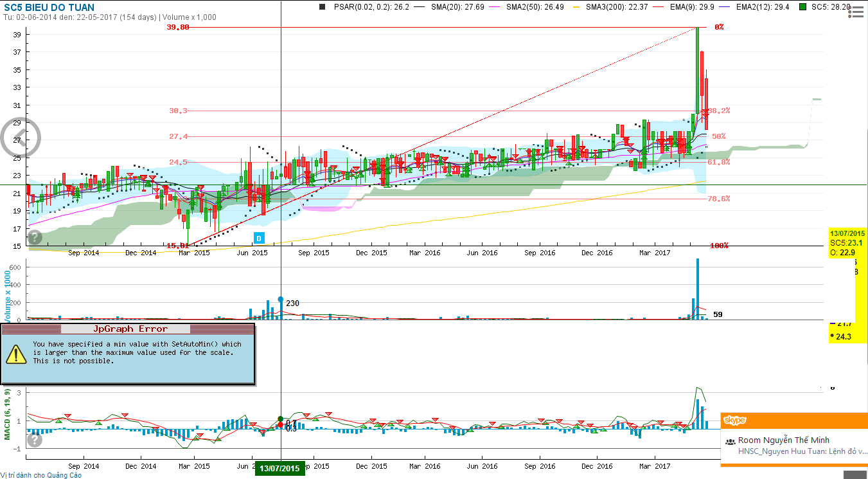Click the date range subtitle with 154 days
The image size is (868, 479).
pos(109,17)
